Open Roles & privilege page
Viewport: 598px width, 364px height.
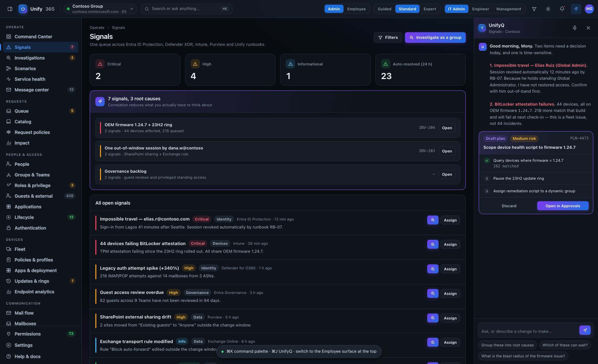coord(41,185)
